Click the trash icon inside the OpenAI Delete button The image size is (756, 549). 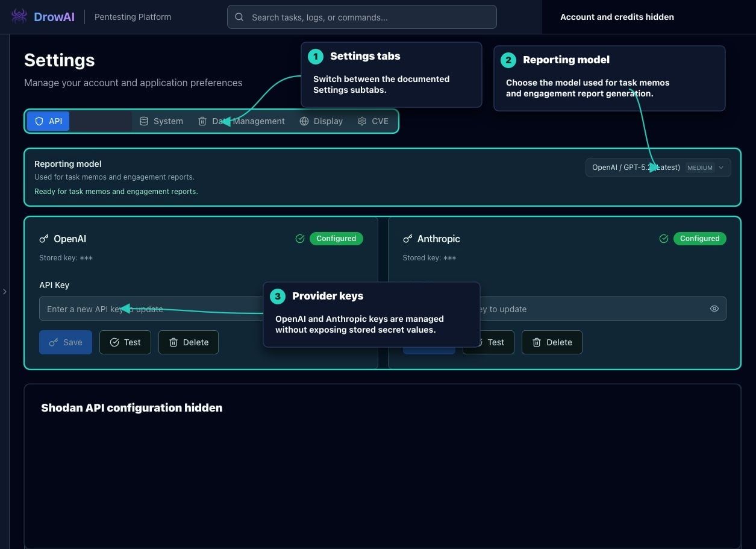[x=173, y=342]
